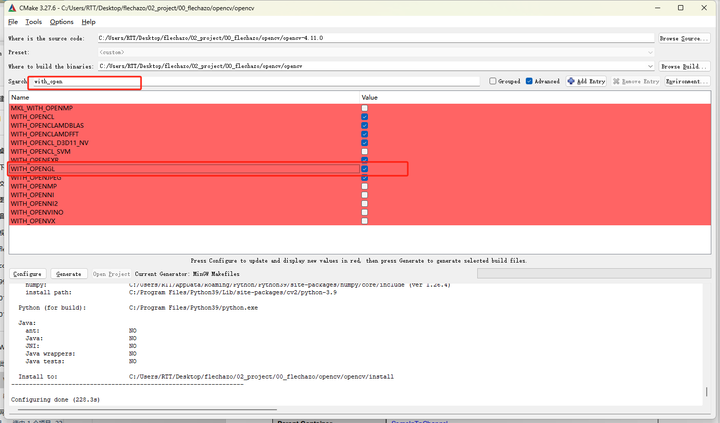Toggle WITH_OPENCL_D3D11_NV checkbox

pyautogui.click(x=365, y=143)
